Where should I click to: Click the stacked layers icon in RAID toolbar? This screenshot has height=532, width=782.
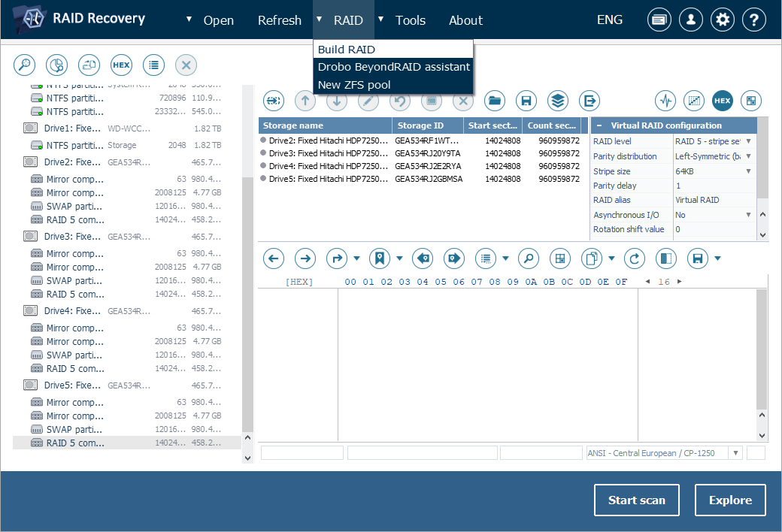[557, 101]
